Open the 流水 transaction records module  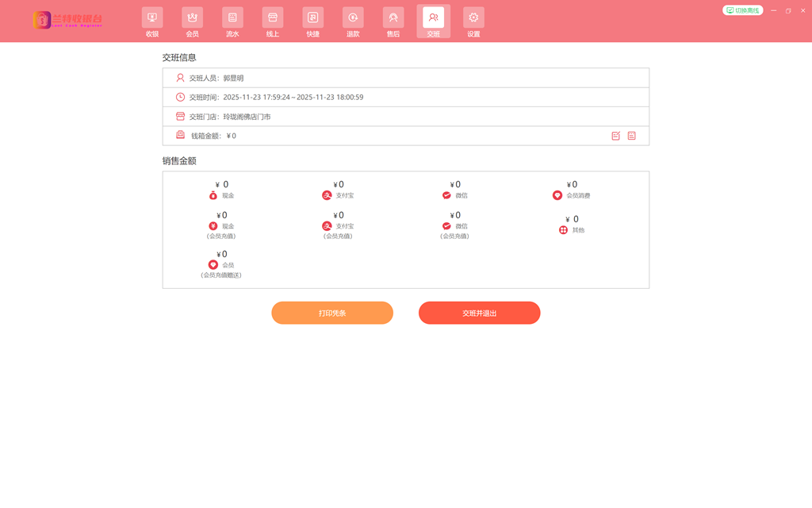coord(232,22)
